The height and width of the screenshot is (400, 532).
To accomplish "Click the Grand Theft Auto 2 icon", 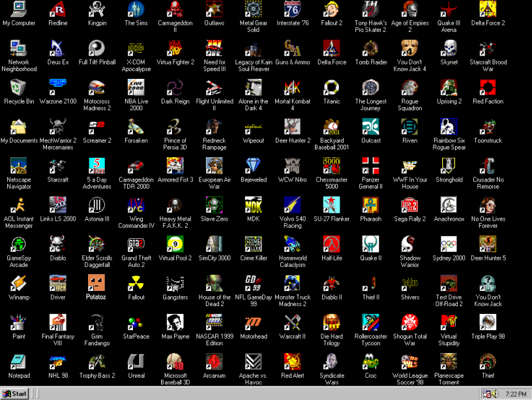I will pos(136,244).
